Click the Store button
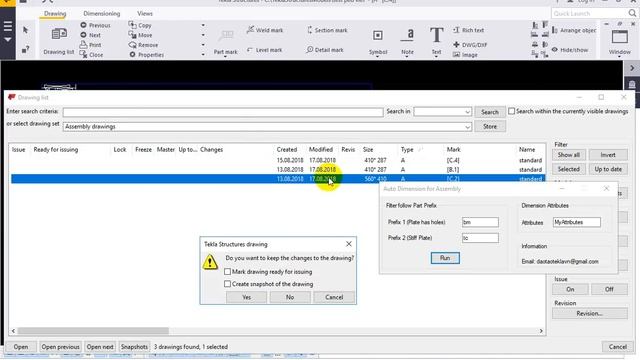This screenshot has height=360, width=640. pyautogui.click(x=490, y=127)
